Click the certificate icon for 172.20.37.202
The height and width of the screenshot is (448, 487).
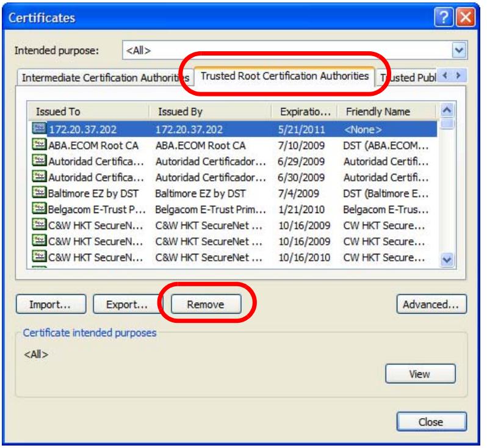point(39,128)
